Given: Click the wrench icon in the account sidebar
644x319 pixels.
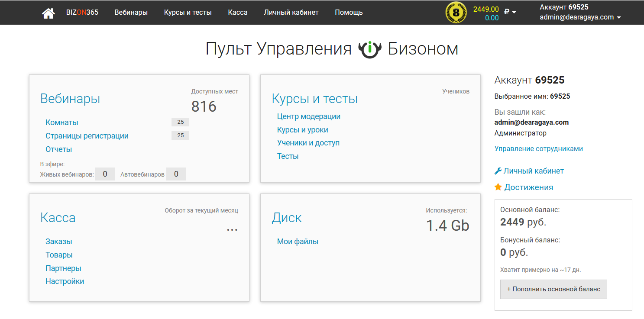Looking at the screenshot, I should pyautogui.click(x=498, y=171).
